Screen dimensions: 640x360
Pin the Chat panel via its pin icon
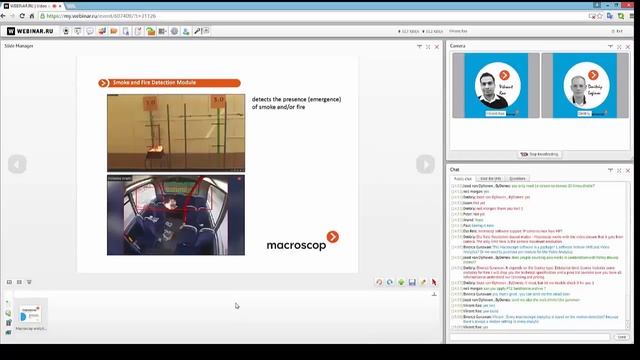tap(610, 170)
